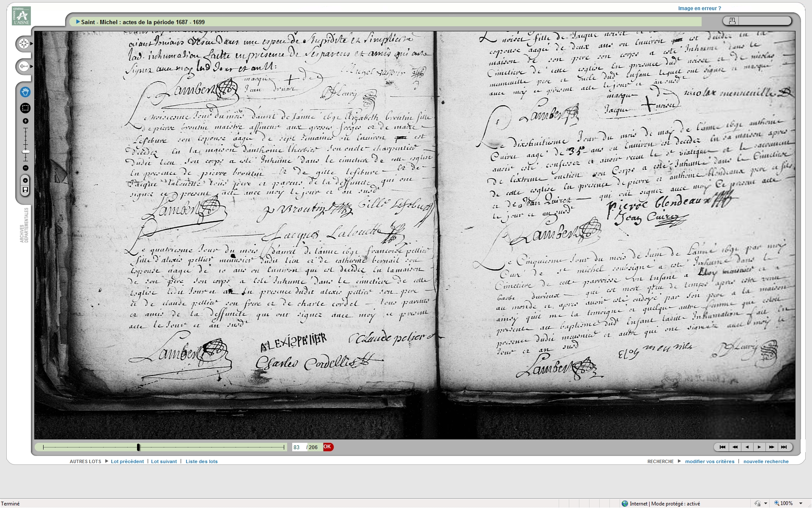Image resolution: width=812 pixels, height=508 pixels.
Task: Open the compass navigation panel
Action: [24, 44]
